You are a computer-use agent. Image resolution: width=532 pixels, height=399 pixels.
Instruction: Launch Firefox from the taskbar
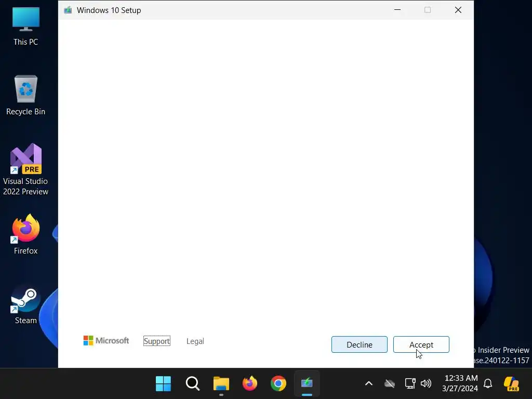click(x=250, y=384)
